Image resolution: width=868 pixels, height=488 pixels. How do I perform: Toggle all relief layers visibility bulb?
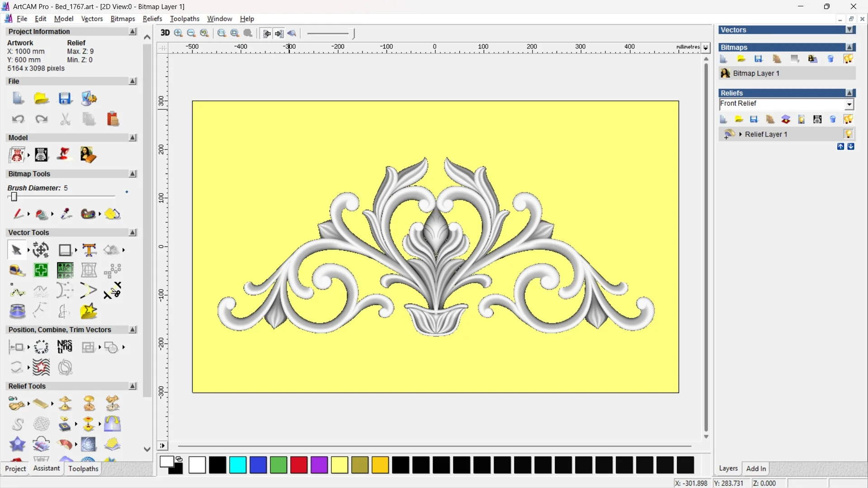(x=848, y=119)
